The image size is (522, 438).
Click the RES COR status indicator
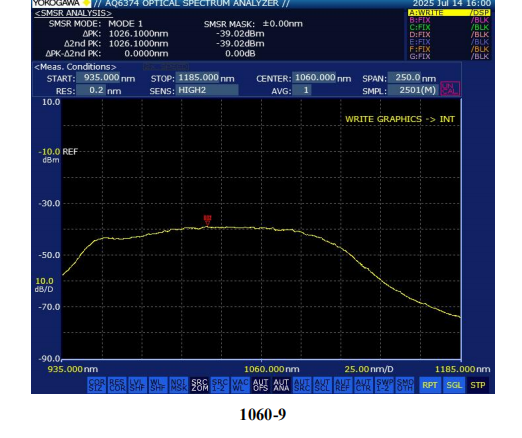(x=117, y=385)
